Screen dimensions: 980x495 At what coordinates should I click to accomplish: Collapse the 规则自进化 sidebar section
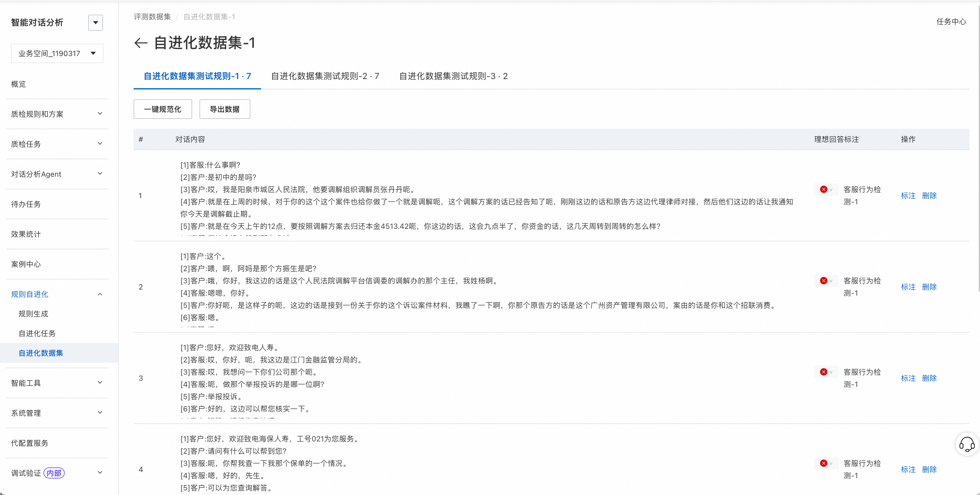click(x=57, y=294)
